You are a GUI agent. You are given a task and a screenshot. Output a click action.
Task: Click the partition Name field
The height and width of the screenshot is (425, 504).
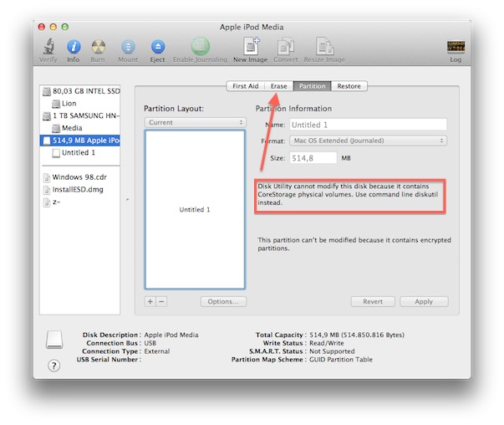click(x=369, y=125)
